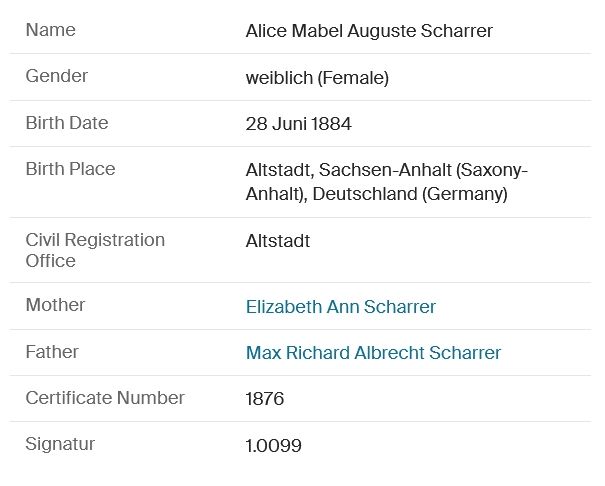Click the Gender field label
The height and width of the screenshot is (486, 605).
pos(57,76)
